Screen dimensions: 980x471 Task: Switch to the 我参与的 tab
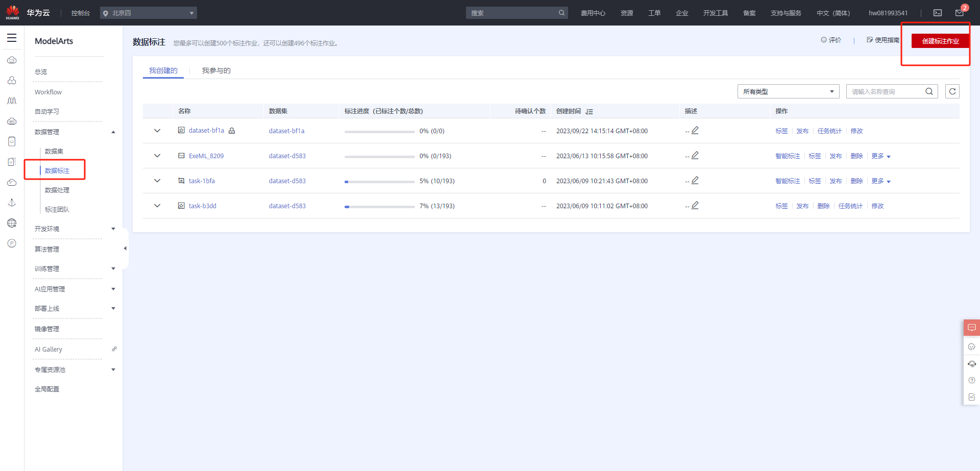click(x=216, y=70)
